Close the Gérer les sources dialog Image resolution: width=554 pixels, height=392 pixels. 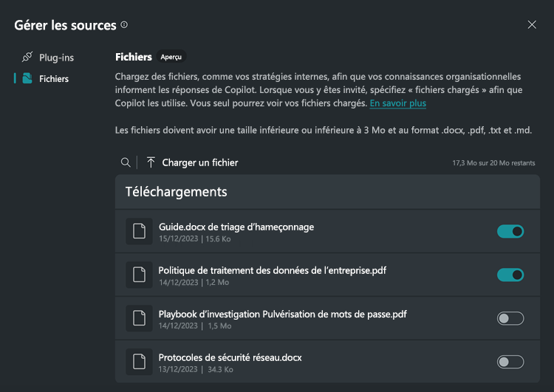(532, 25)
